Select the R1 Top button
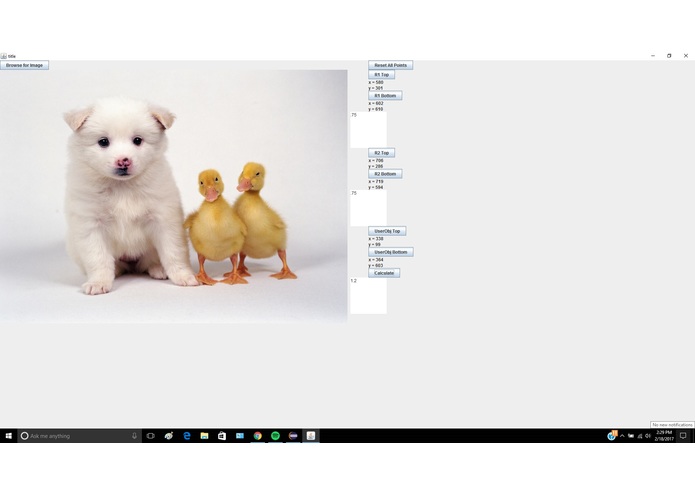This screenshot has height=494, width=695. 381,74
